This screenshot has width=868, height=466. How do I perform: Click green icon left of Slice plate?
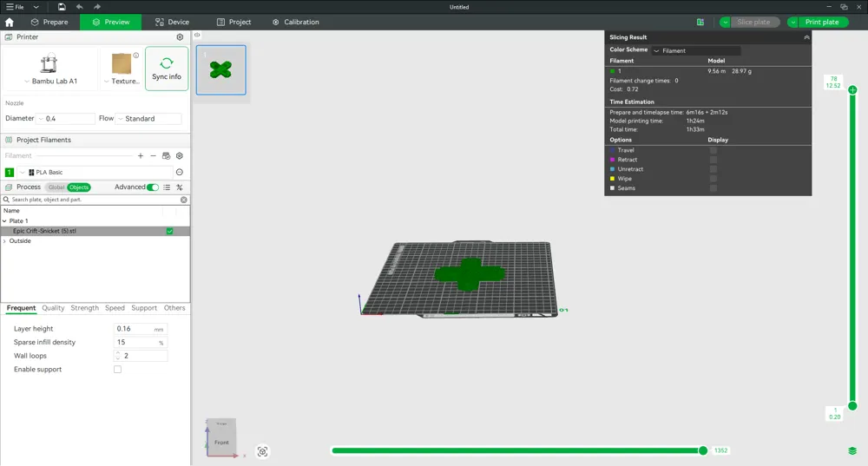click(700, 23)
